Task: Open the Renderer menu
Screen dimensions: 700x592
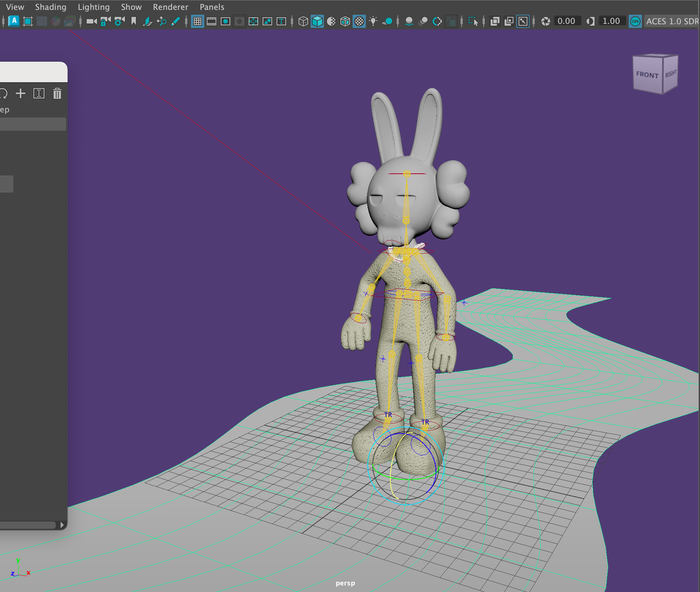Action: [x=170, y=7]
